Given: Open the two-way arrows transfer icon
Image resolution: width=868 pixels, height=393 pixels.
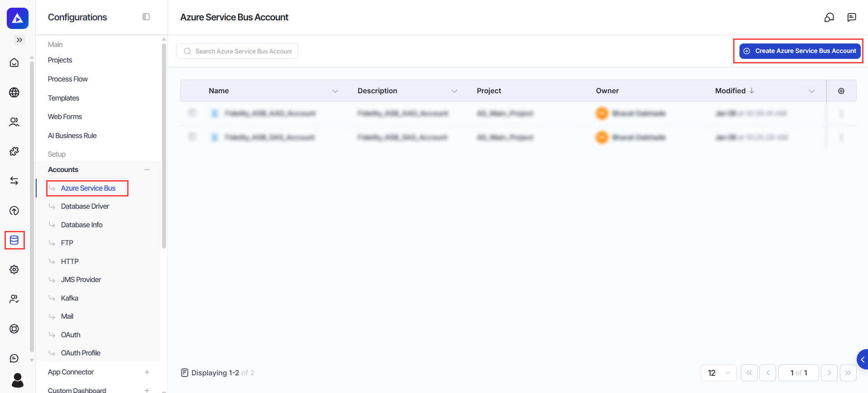Looking at the screenshot, I should tap(14, 181).
